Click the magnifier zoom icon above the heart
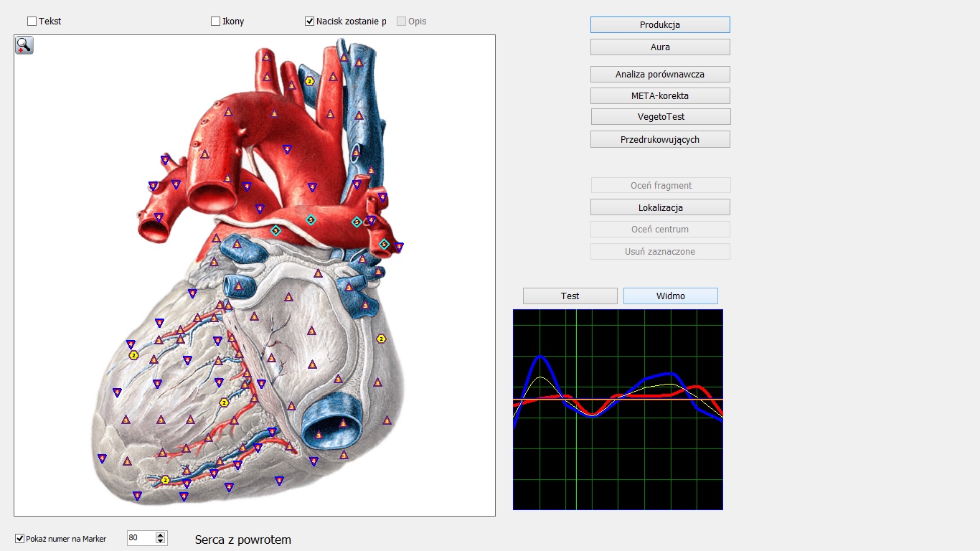 pos(24,45)
